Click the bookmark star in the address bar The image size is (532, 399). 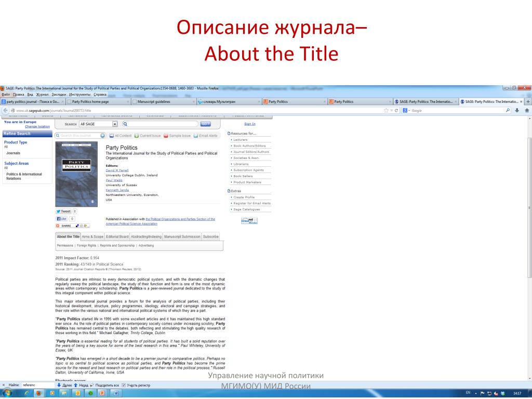[x=386, y=110]
